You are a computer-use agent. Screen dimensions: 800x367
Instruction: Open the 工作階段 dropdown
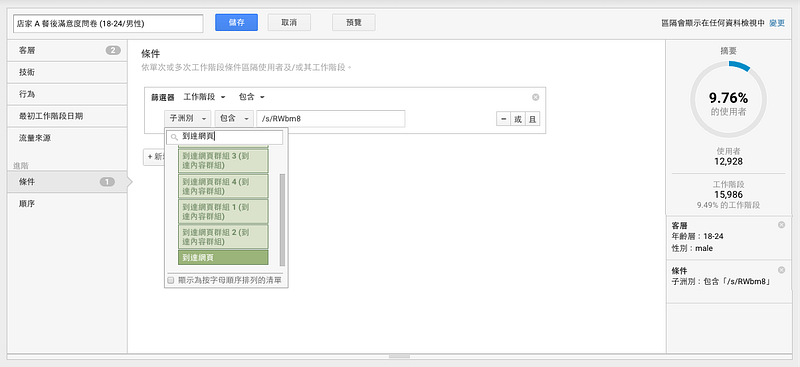click(204, 97)
